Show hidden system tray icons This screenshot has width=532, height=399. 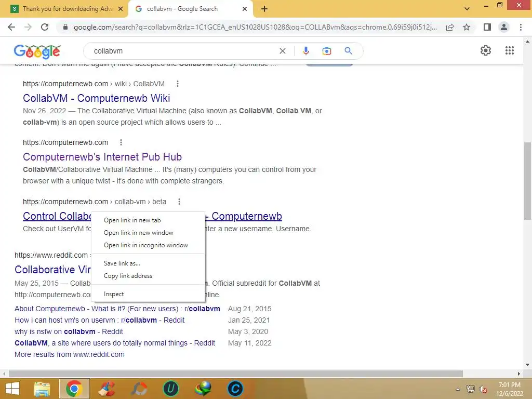click(x=458, y=389)
